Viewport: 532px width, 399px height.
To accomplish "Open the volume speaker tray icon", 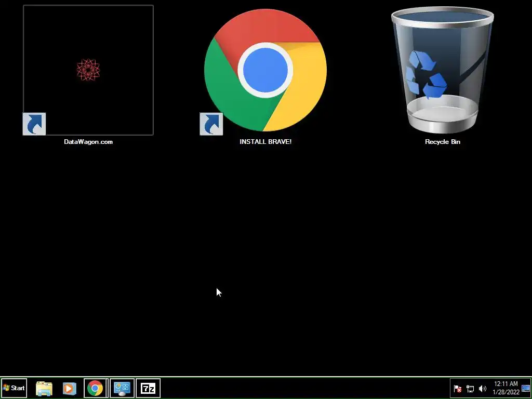I will 483,389.
